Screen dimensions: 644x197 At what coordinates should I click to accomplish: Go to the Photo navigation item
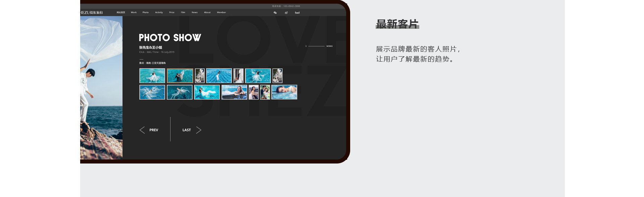click(145, 12)
